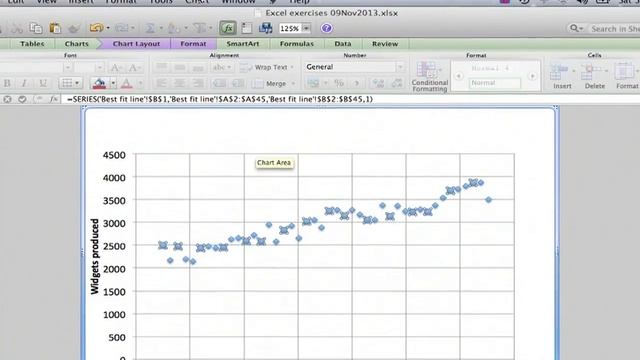Show the previous cell styles
Image resolution: width=640 pixels, height=360 pixels.
(458, 76)
